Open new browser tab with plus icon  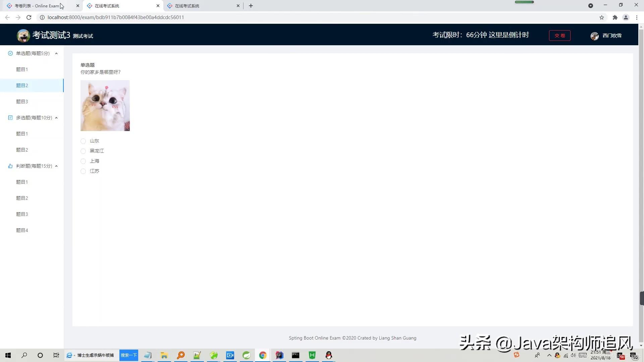point(251,6)
